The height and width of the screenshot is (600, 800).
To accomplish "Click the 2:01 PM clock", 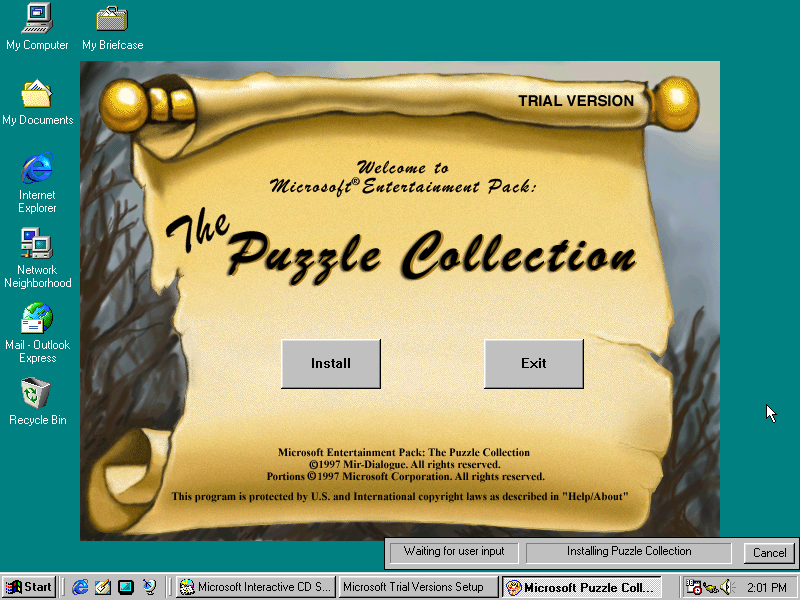I will tap(767, 588).
